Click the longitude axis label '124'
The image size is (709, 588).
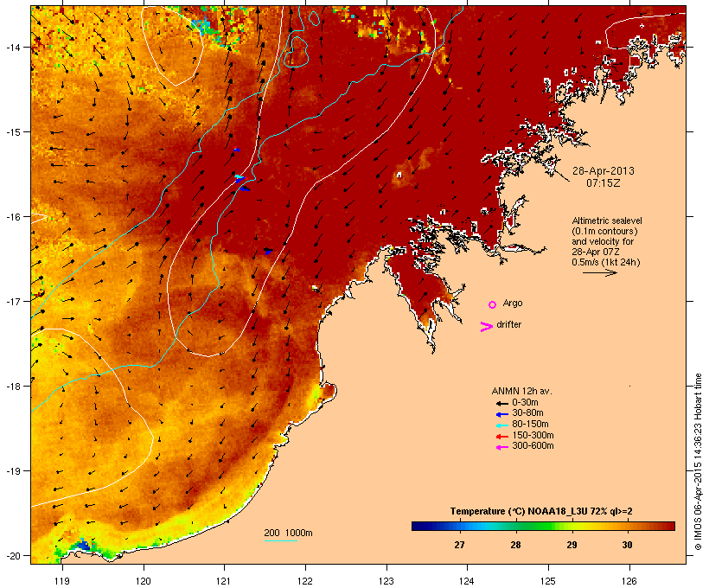click(467, 581)
